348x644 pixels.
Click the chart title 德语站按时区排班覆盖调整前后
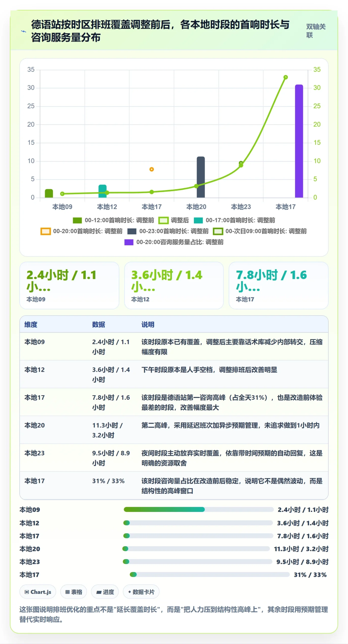[160, 31]
